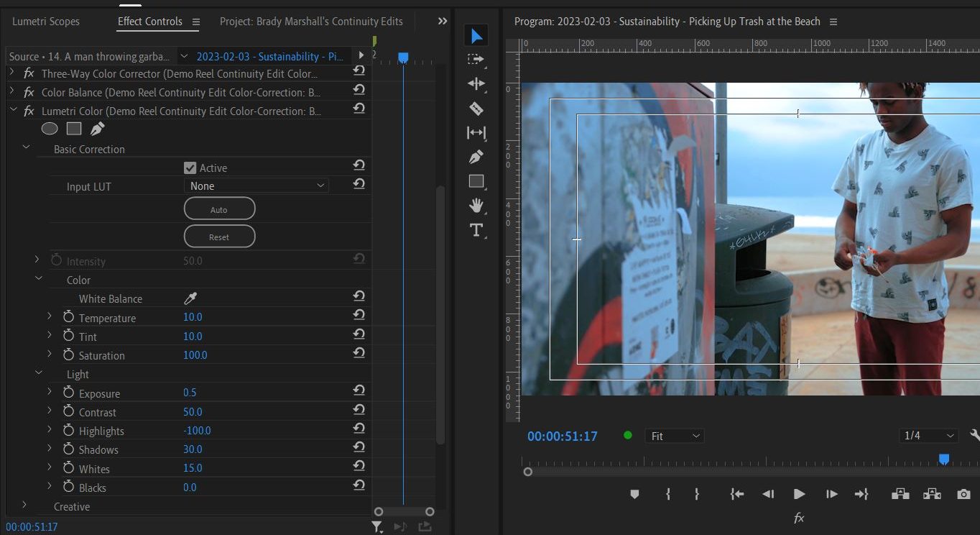The height and width of the screenshot is (535, 980).
Task: Open the Project: Brady Marshall's Continuity Edits tab
Action: click(x=311, y=22)
